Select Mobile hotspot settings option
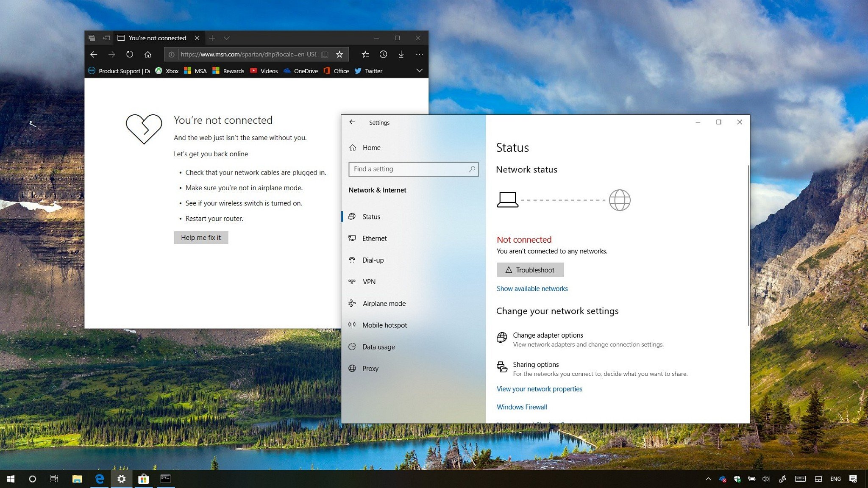Viewport: 868px width, 488px height. [x=384, y=325]
